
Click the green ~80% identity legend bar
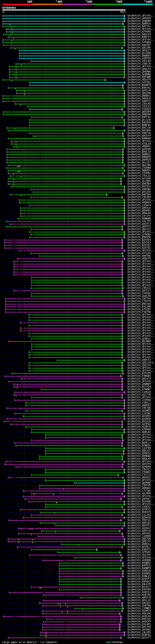[108, 4]
